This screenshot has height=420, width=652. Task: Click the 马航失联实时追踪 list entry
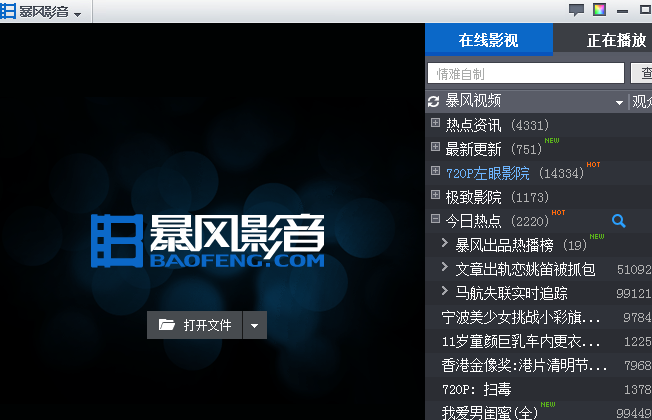[x=511, y=294]
